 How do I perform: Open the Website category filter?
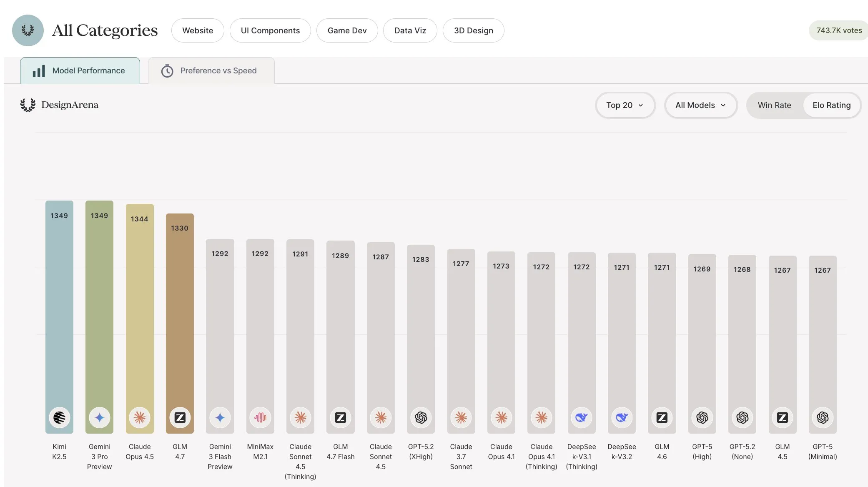pyautogui.click(x=198, y=30)
